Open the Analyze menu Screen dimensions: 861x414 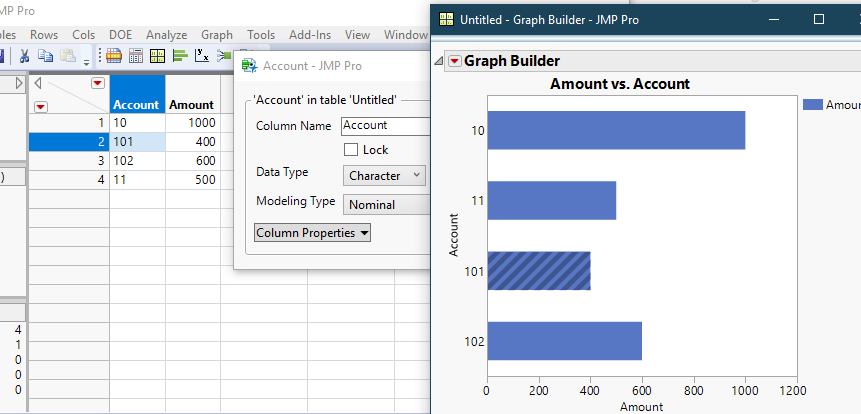[x=165, y=35]
